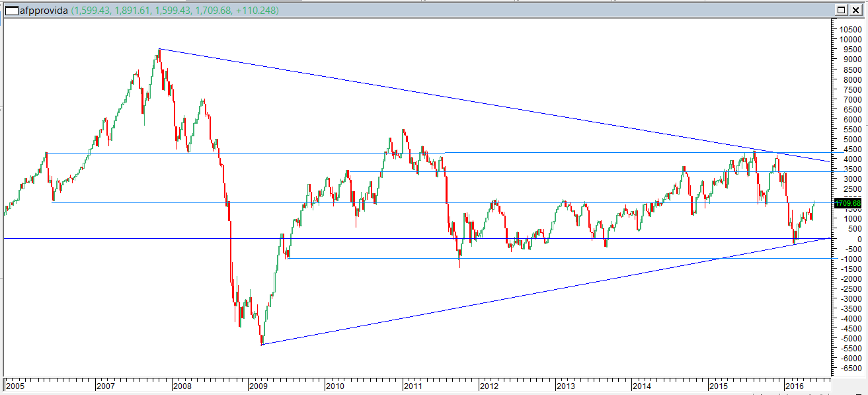868x395 pixels.
Task: Click the 2010 year label on date axis
Action: [x=335, y=385]
